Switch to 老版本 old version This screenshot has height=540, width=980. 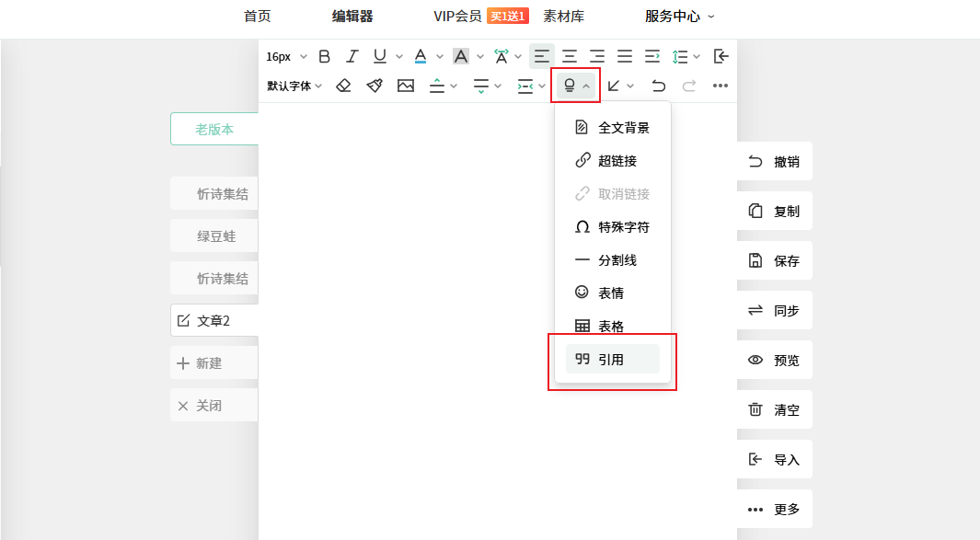point(214,129)
